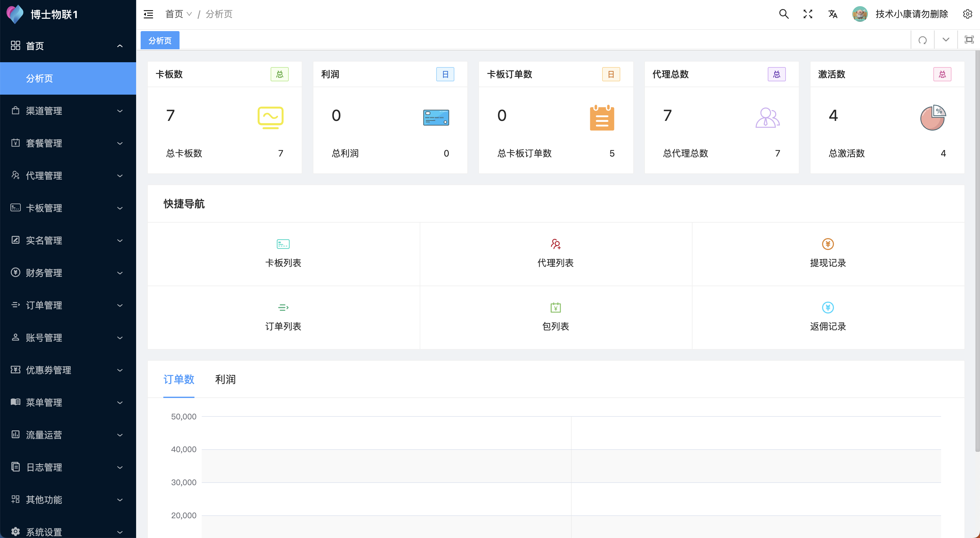This screenshot has height=538, width=980.
Task: Click the 快捷导航 heading
Action: tap(184, 204)
